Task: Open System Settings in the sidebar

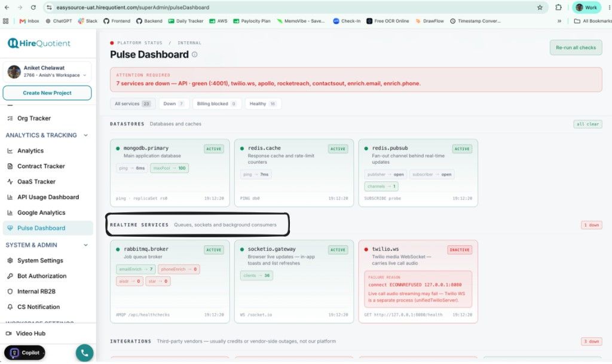Action: coord(40,260)
